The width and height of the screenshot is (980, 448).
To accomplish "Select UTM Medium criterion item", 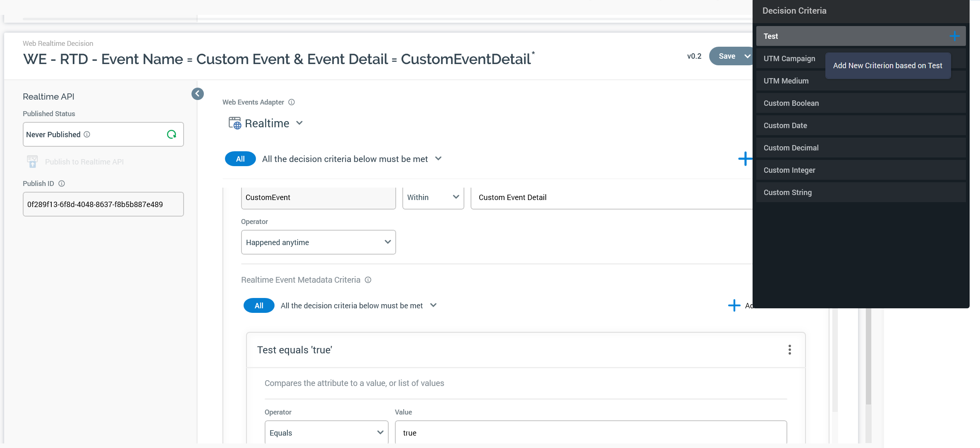I will (x=786, y=81).
